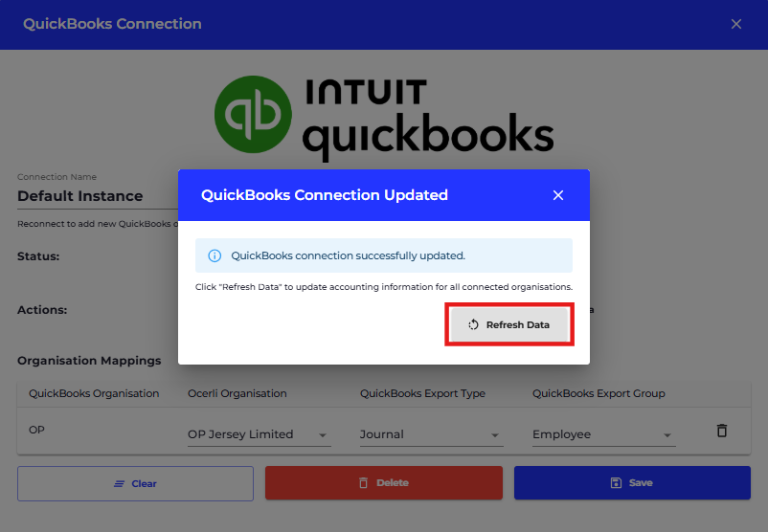The height and width of the screenshot is (532, 768).
Task: Close the QuickBooks Connection Updated dialog
Action: tap(558, 195)
